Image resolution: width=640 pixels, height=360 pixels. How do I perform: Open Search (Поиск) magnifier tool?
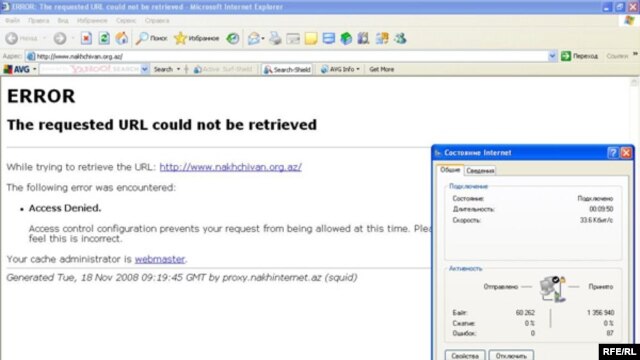(152, 38)
